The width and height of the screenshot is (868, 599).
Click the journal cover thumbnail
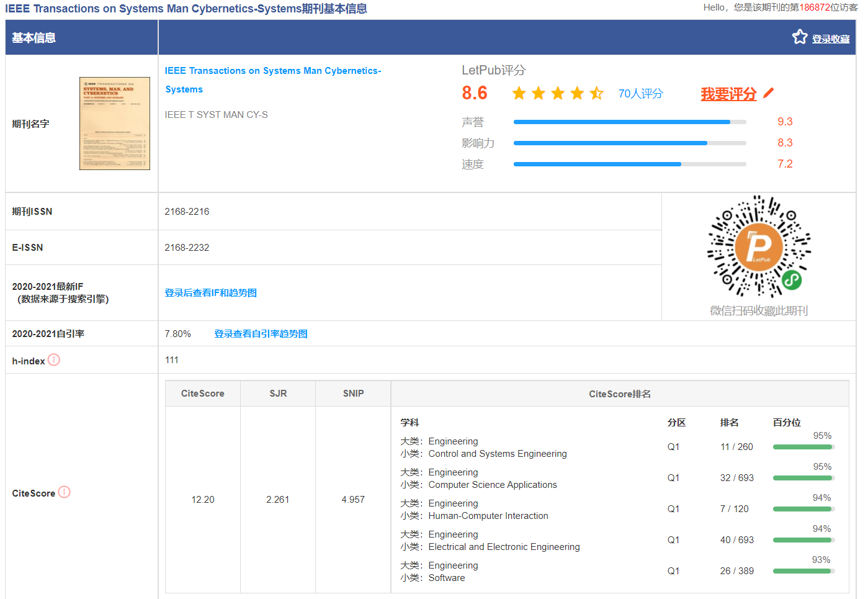(x=115, y=124)
